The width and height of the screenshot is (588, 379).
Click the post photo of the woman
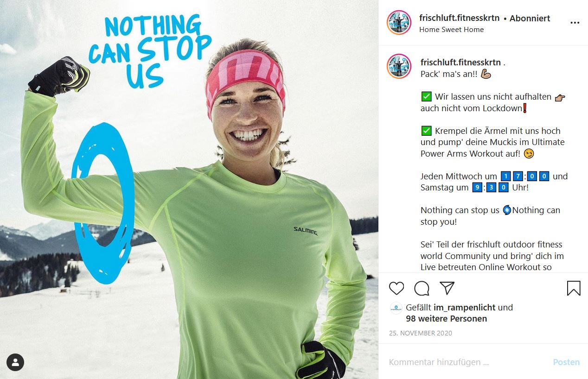point(189,189)
